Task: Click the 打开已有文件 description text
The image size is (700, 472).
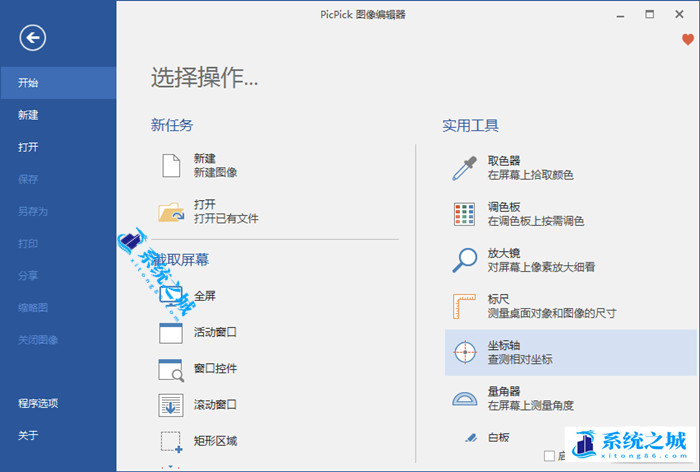Action: (x=226, y=219)
